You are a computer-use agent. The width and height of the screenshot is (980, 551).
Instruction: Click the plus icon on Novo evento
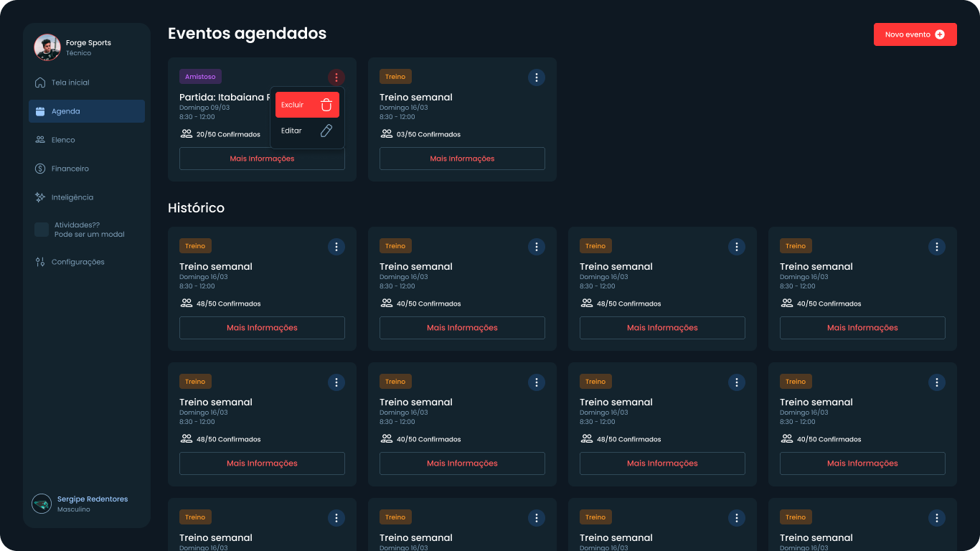(940, 34)
